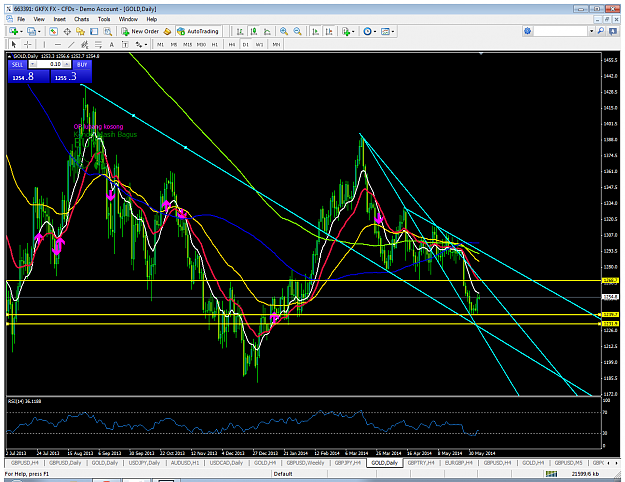Image resolution: width=625 pixels, height=482 pixels.
Task: Open the Insert menu
Action: (x=59, y=19)
